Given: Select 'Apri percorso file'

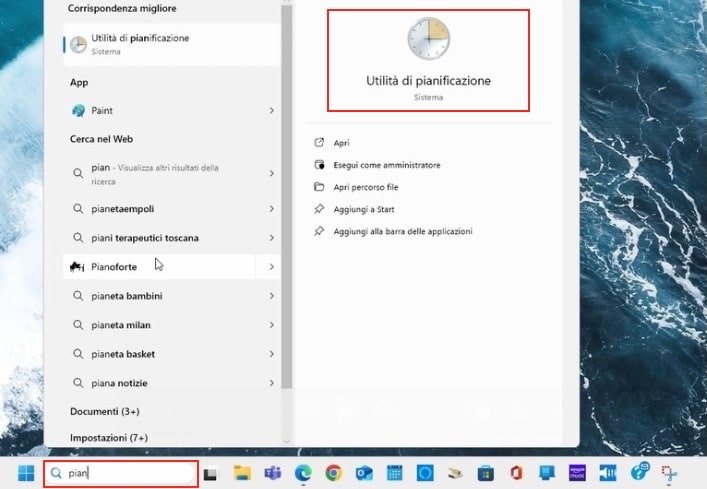Looking at the screenshot, I should click(x=366, y=187).
